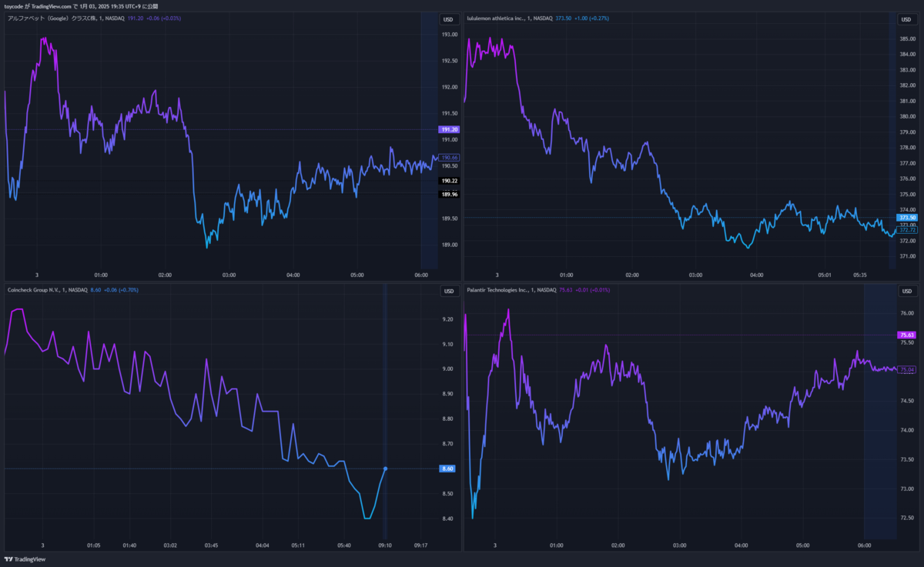Click the 371.00 axis value on lululemon chart
Image resolution: width=924 pixels, height=567 pixels.
pos(908,256)
